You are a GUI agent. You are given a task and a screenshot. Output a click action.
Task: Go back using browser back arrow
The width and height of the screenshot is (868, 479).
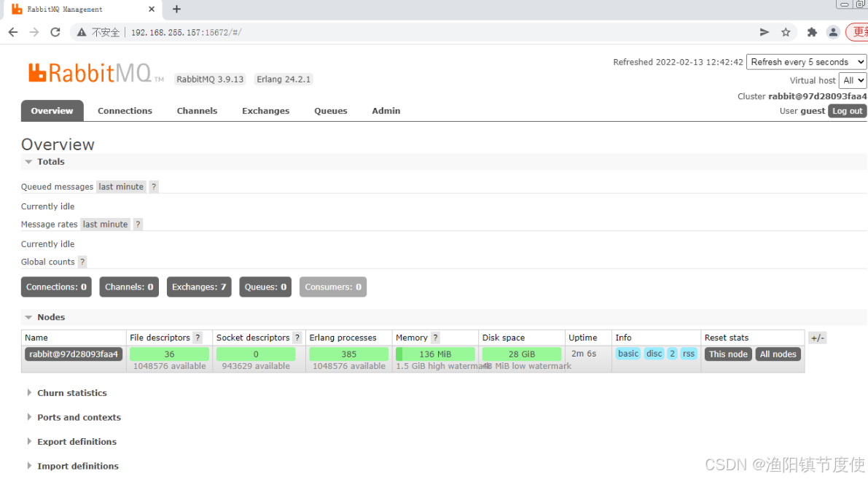click(12, 32)
